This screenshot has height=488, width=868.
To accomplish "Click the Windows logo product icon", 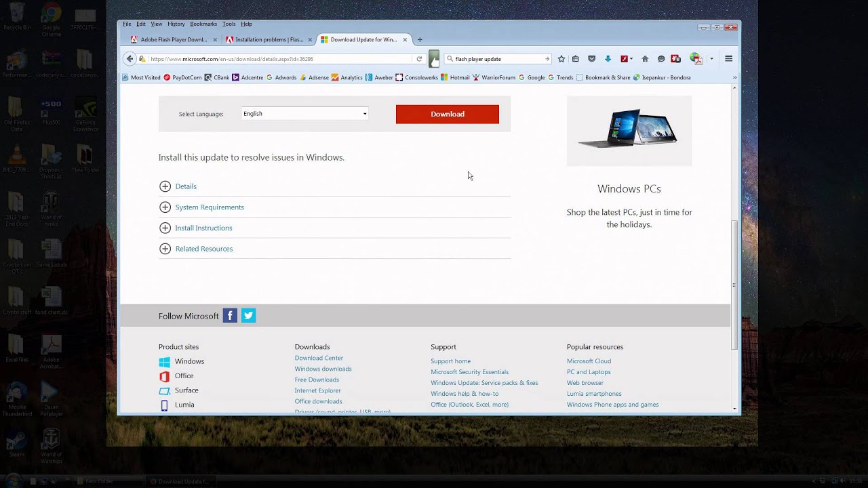I will coord(164,362).
